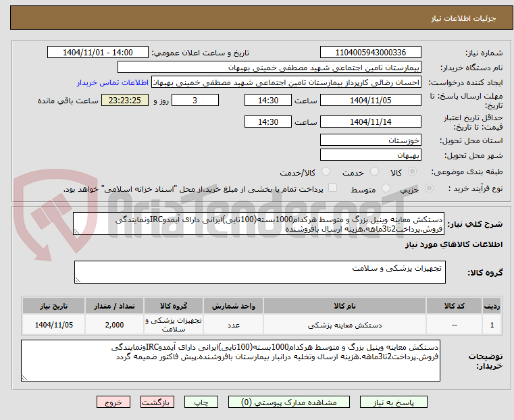This screenshot has width=514, height=420.
Task: Click the remaining time 23:23:25 field
Action: click(x=125, y=100)
